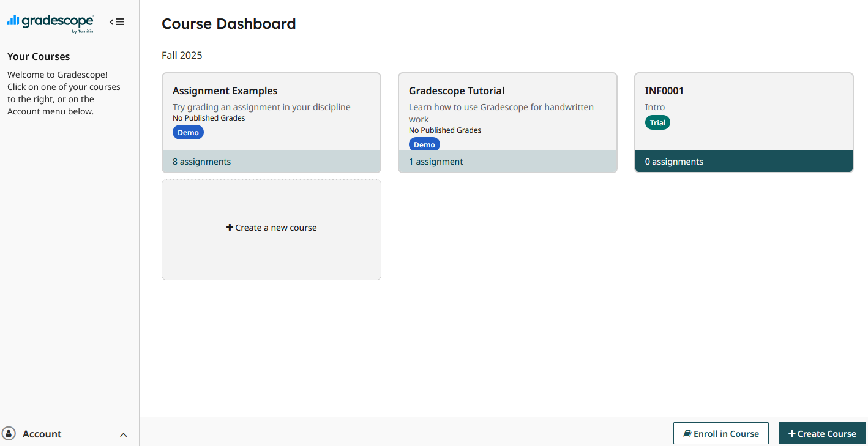Open the Gradescope Tutorial course
The height and width of the screenshot is (446, 868).
[x=457, y=91]
